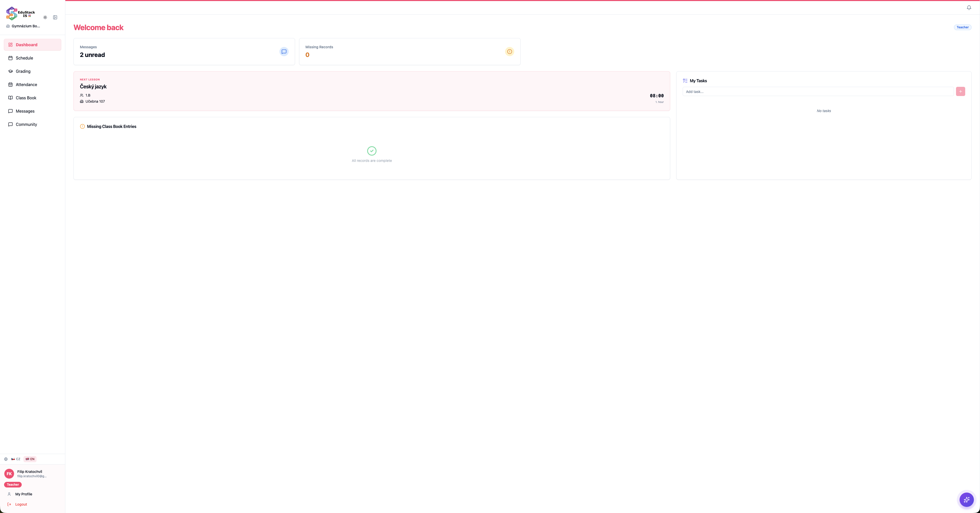Image resolution: width=980 pixels, height=513 pixels.
Task: Open the Dashboard menu item
Action: (x=32, y=45)
